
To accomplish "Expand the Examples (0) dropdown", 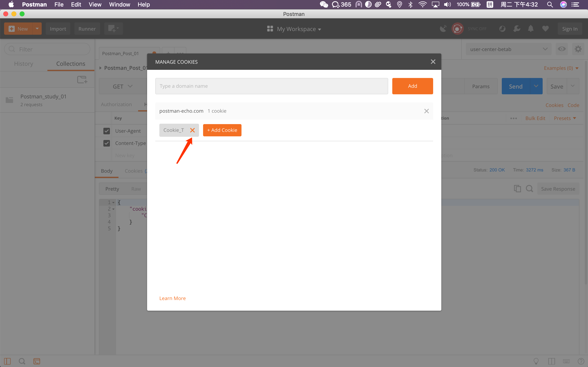I will [561, 68].
